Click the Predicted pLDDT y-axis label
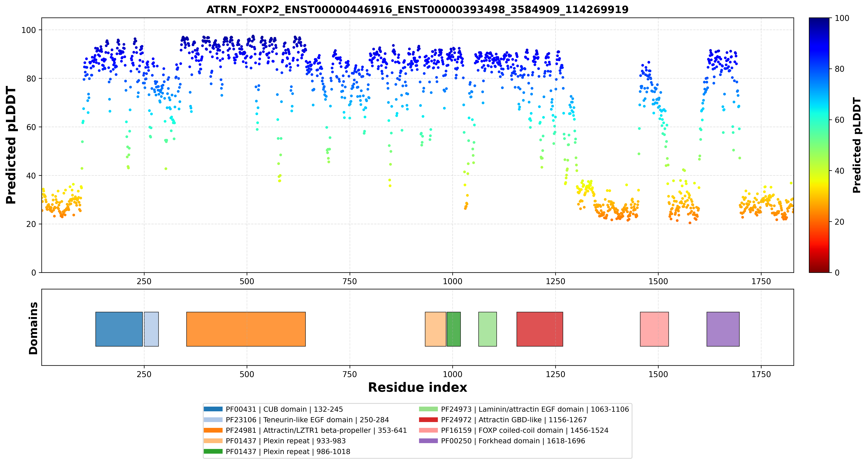The image size is (868, 464). pyautogui.click(x=11, y=145)
